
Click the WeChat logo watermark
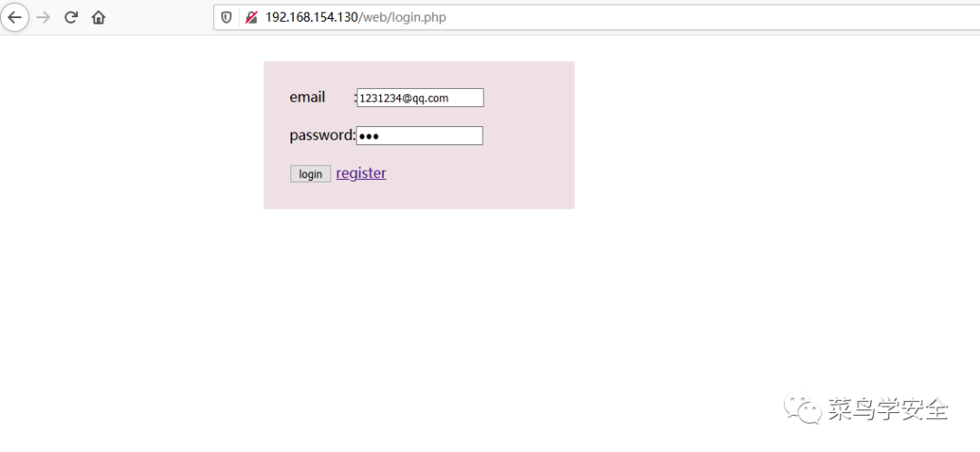pyautogui.click(x=803, y=408)
